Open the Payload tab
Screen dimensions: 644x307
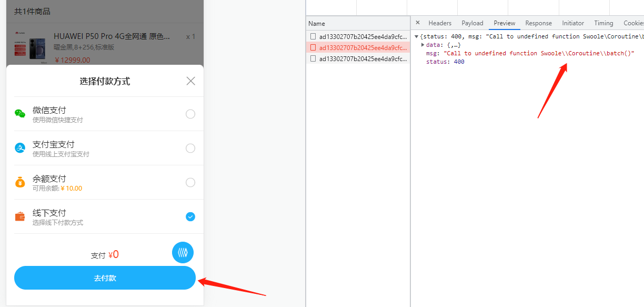(472, 23)
